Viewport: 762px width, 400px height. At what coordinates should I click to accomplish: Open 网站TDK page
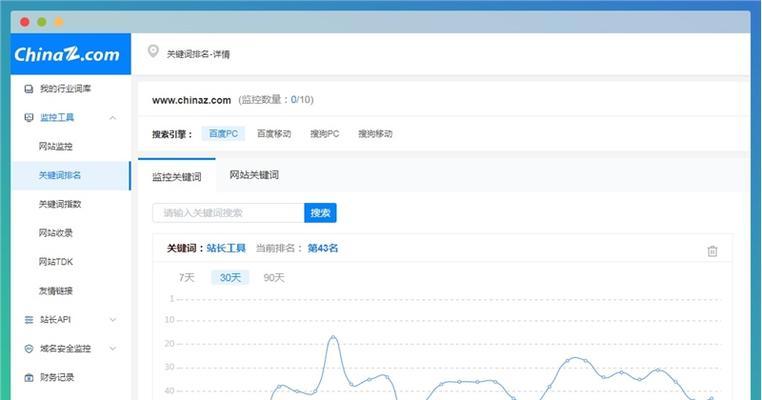(55, 262)
